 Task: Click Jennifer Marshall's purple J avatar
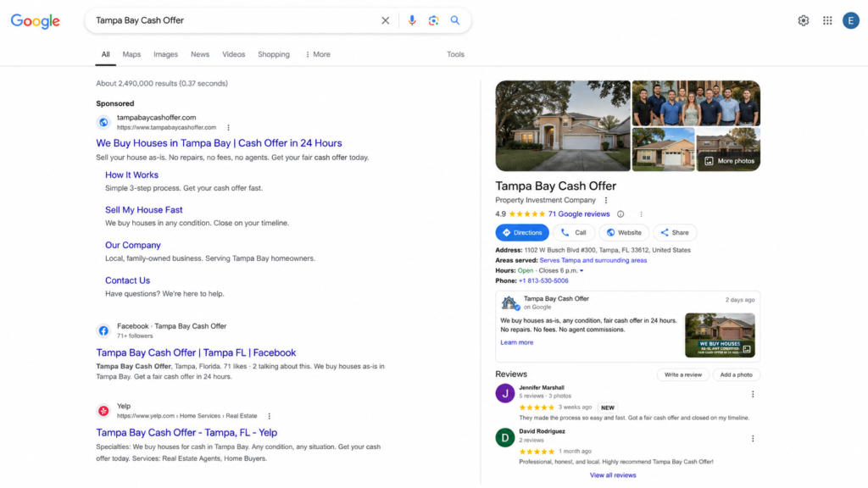505,393
